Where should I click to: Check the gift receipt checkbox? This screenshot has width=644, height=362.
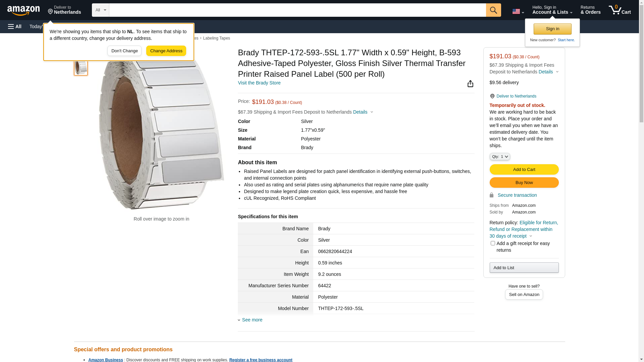click(x=492, y=243)
